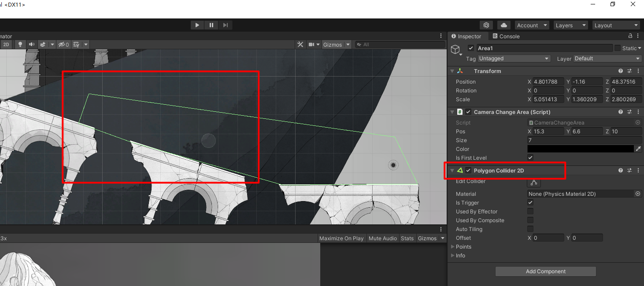Open GameObject icon picker cube
This screenshot has width=644, height=286.
point(455,49)
